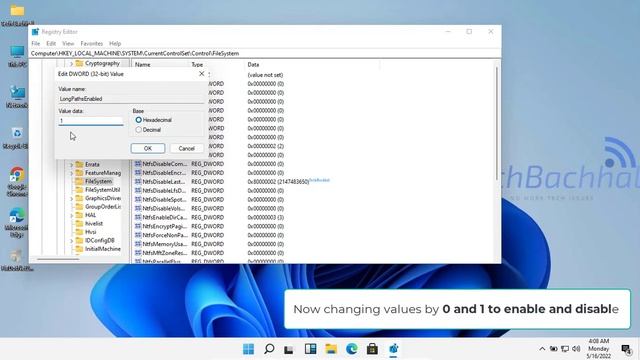This screenshot has width=640, height=360.
Task: Show hidden system tray icons
Action: point(542,349)
